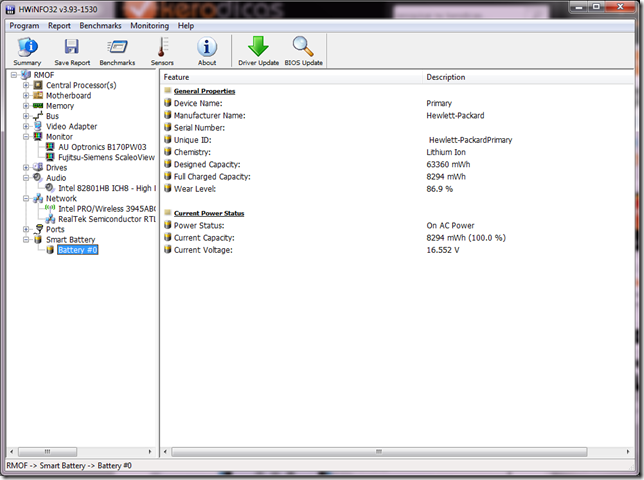Select the Wear Level row
Screen dimensions: 644x480
pyautogui.click(x=398, y=189)
